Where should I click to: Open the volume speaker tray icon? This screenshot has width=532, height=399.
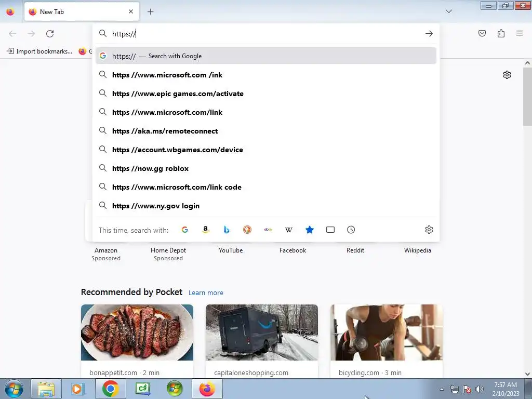(479, 389)
